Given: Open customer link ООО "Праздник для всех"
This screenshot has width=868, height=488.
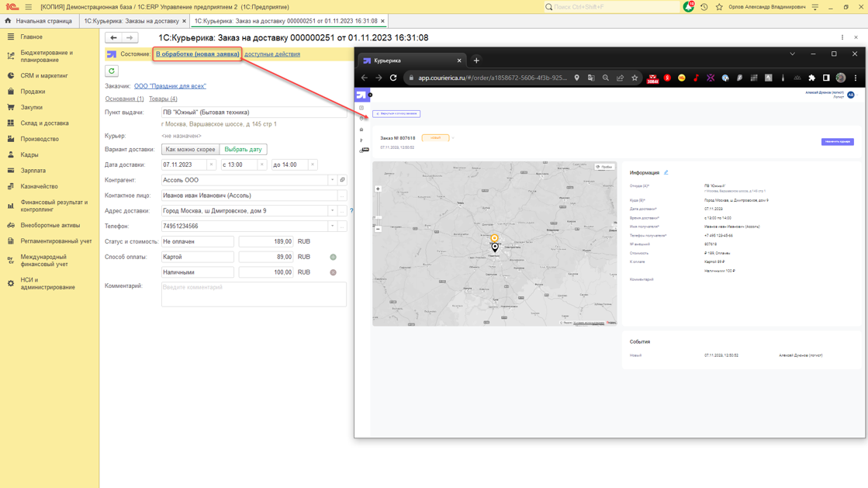Looking at the screenshot, I should tap(170, 86).
